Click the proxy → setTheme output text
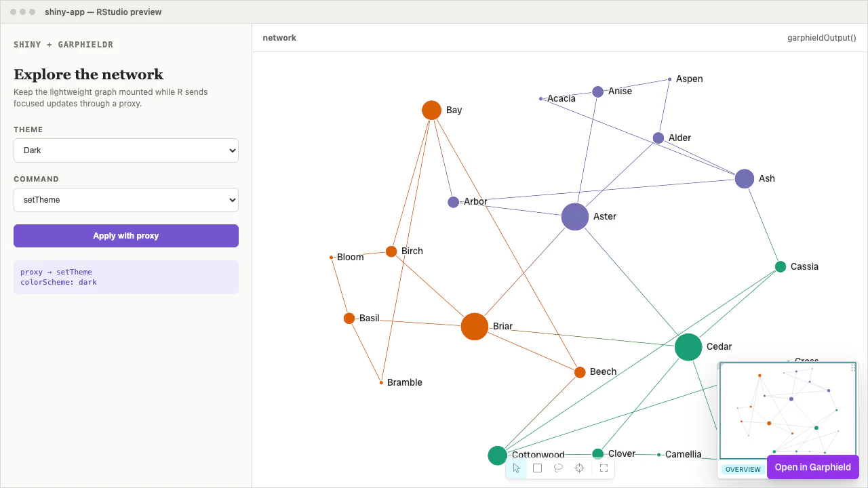Viewport: 868px width, 488px height. click(x=56, y=272)
